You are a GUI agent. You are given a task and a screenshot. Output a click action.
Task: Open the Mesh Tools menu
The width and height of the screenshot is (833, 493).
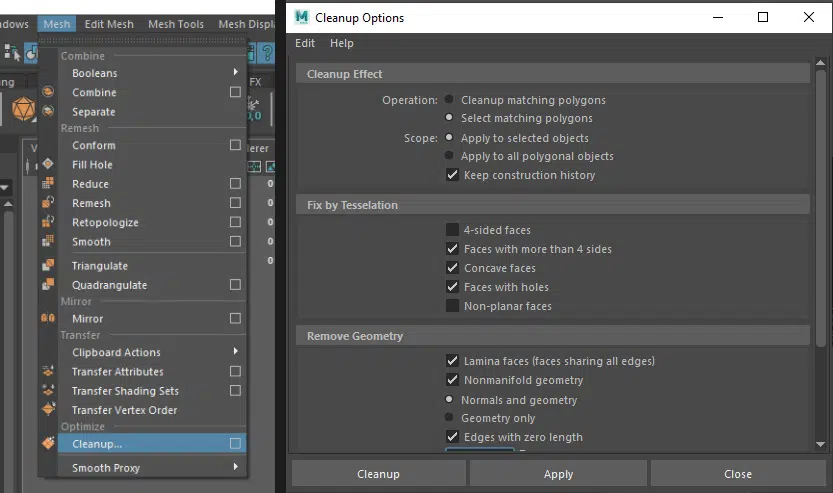tap(176, 24)
